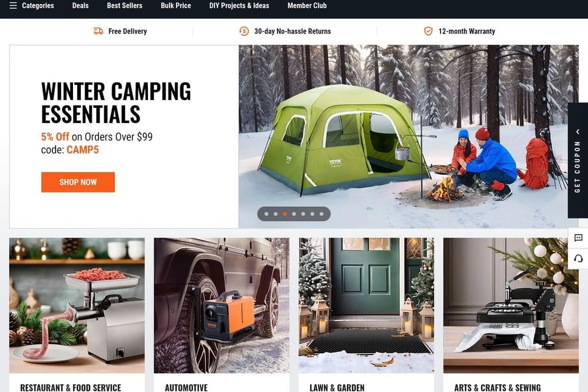Screen dimensions: 588x392
Task: Select the first carousel dot
Action: (266, 214)
